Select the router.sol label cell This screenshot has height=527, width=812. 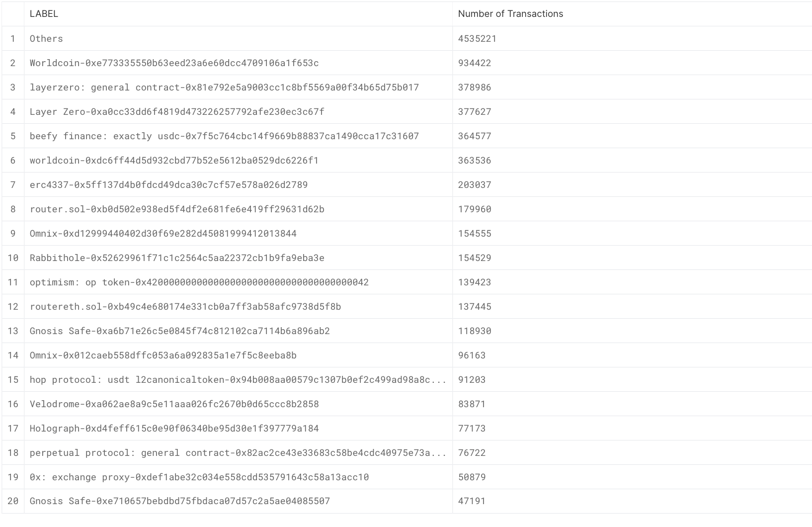177,209
